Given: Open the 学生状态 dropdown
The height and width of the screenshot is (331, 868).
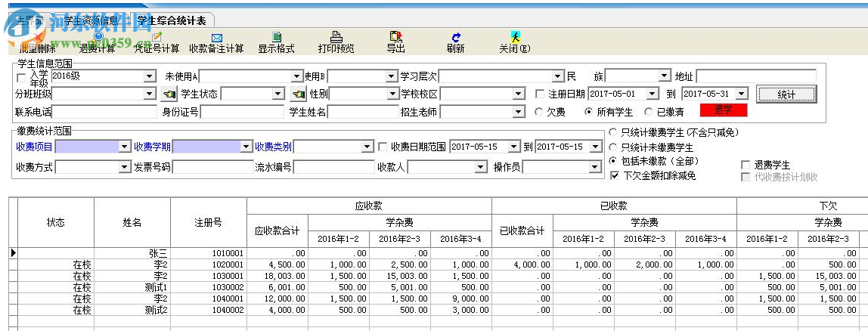Looking at the screenshot, I should (x=278, y=94).
